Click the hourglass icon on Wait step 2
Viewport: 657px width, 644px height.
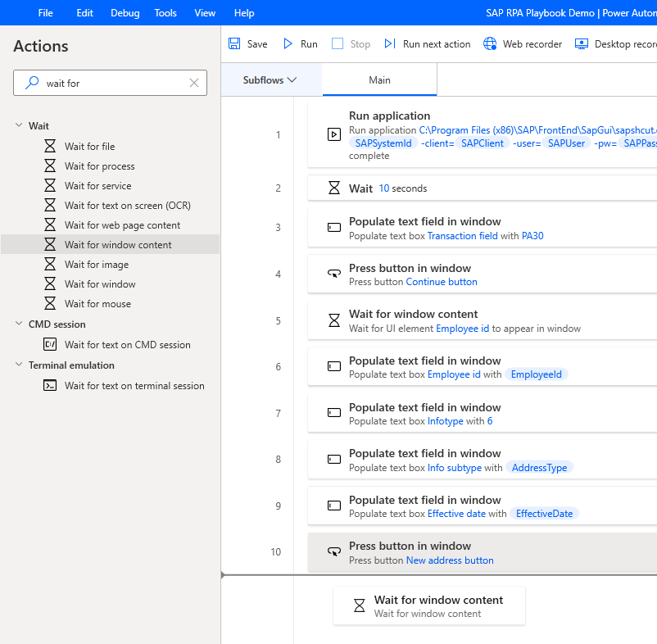tap(334, 188)
